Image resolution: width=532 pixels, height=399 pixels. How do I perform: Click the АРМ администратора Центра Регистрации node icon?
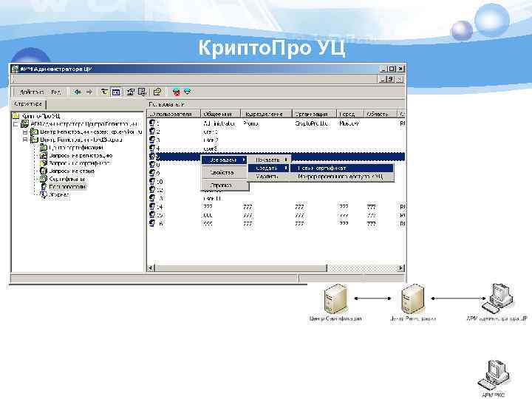click(x=25, y=124)
